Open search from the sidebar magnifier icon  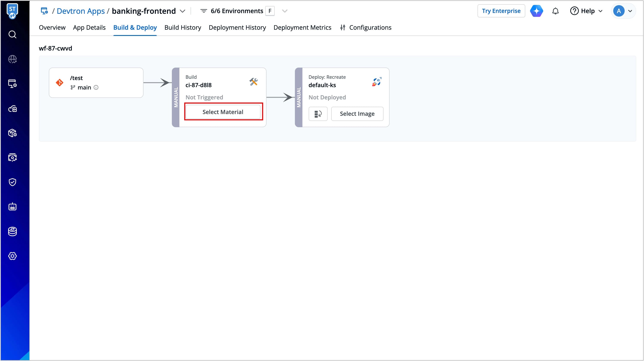[x=12, y=34]
